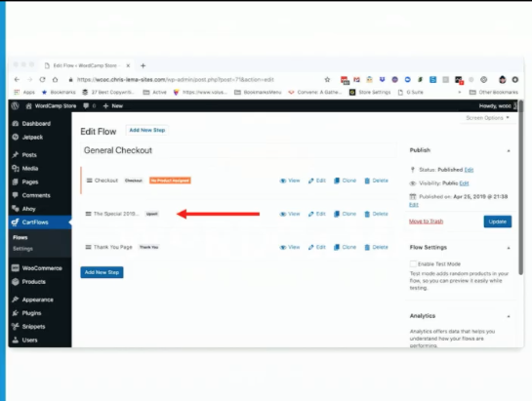
Task: View the Thank You Page step
Action: click(x=290, y=247)
